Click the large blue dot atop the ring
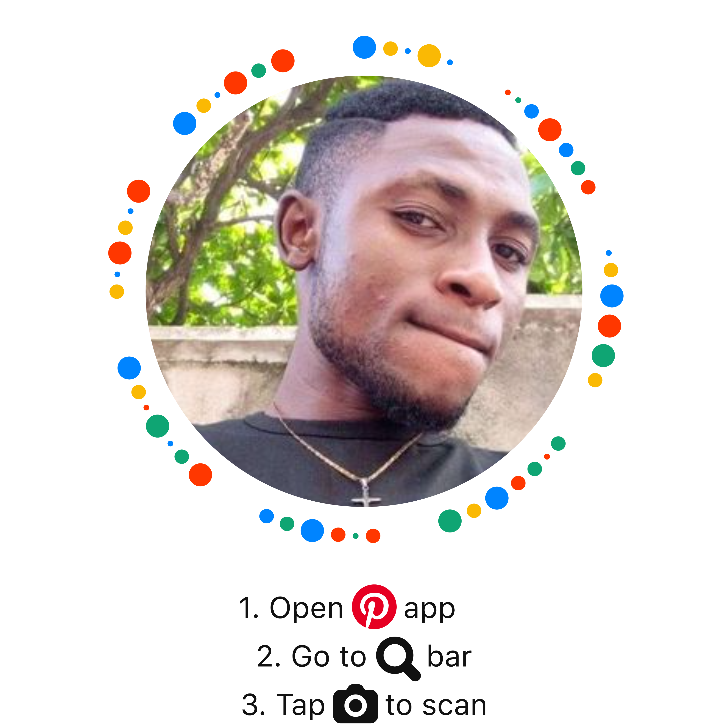 tap(364, 47)
